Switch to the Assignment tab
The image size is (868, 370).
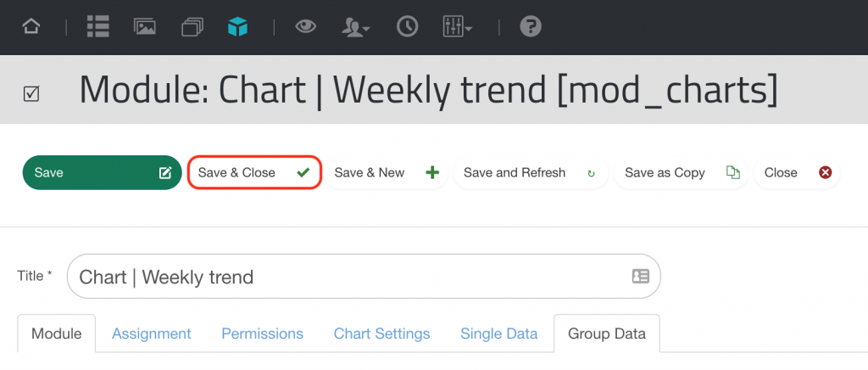point(152,334)
